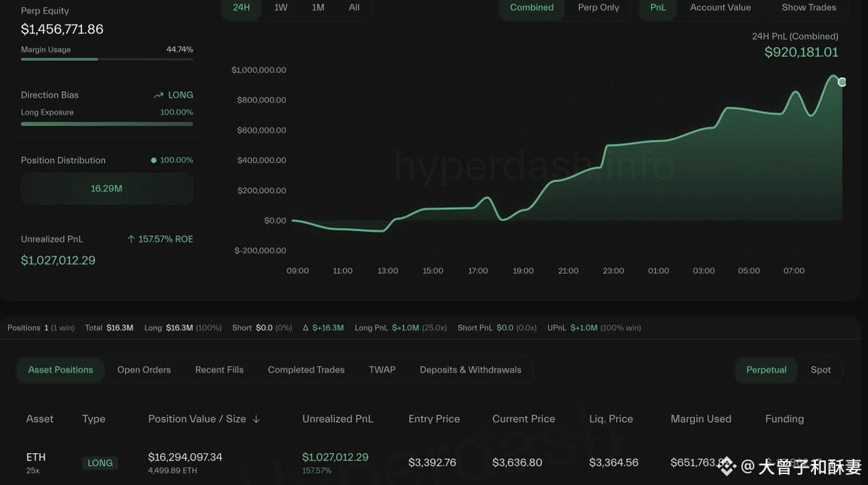Click the UPnL $+1.0M stat
This screenshot has width=868, height=485.
[x=594, y=328]
